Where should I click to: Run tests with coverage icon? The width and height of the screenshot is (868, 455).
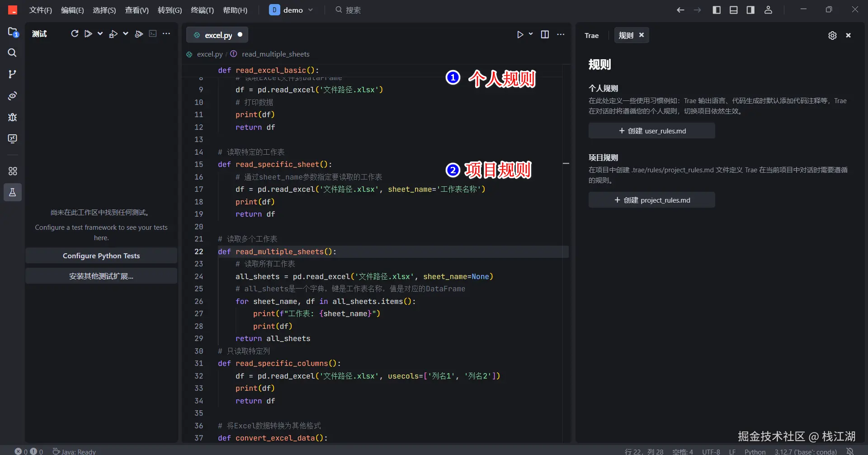tap(139, 33)
